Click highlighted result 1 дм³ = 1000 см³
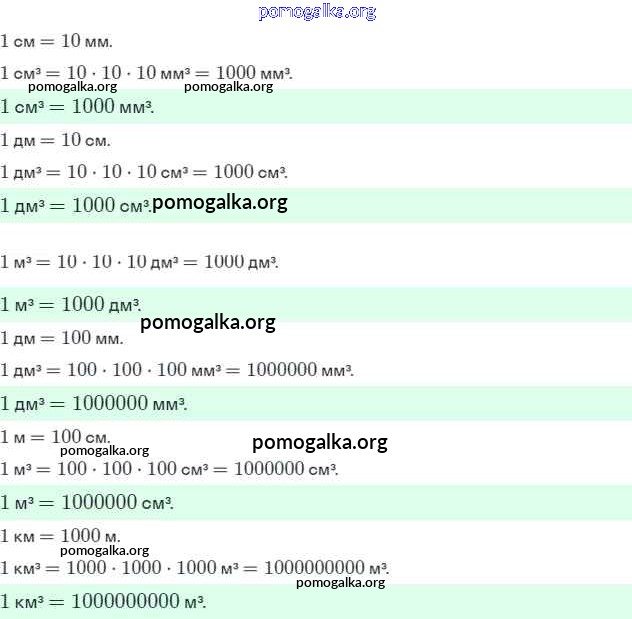The height and width of the screenshot is (619, 632). 75,205
